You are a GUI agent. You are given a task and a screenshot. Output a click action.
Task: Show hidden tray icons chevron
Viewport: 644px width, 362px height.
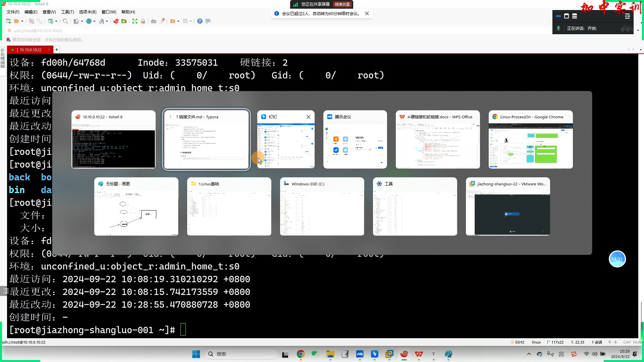[529, 354]
